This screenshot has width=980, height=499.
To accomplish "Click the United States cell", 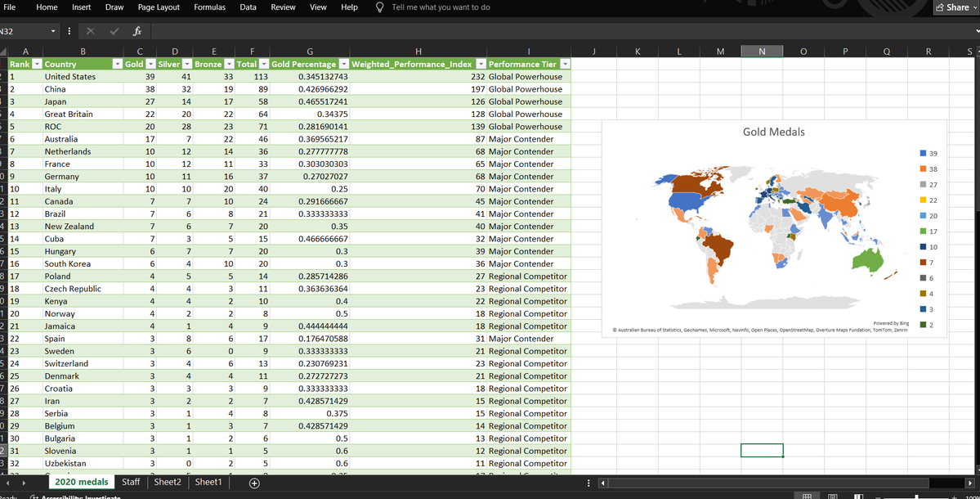I will tap(83, 77).
